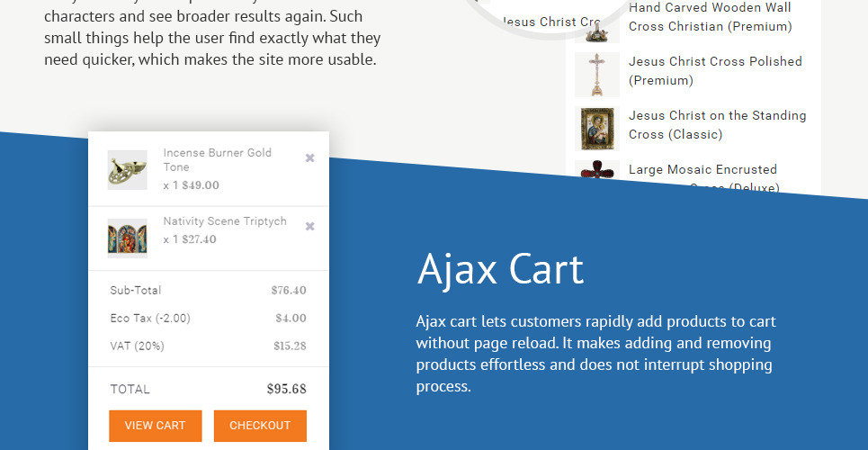Click the Ajax Cart heading

[500, 269]
